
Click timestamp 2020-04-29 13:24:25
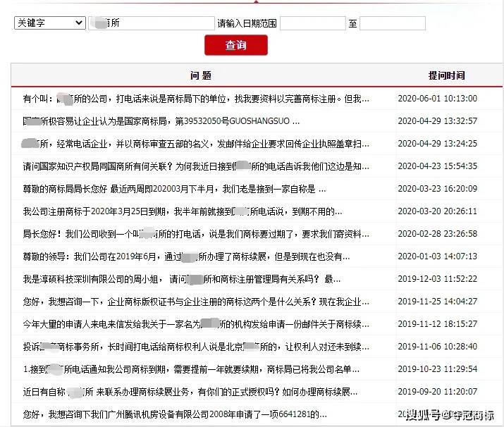click(438, 143)
